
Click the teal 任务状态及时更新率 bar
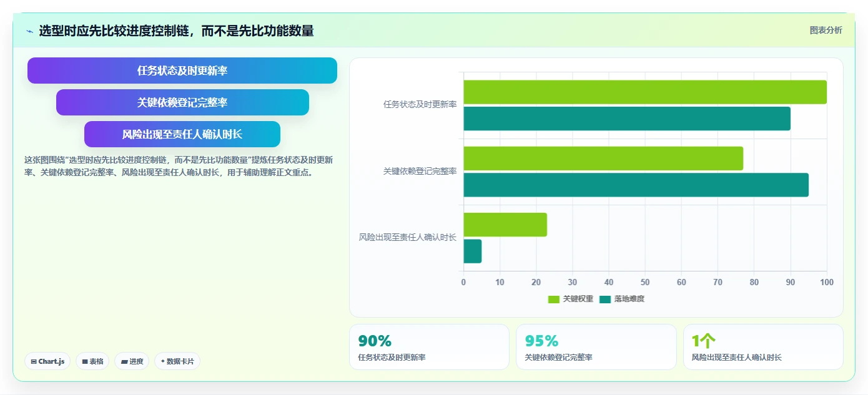coord(627,119)
